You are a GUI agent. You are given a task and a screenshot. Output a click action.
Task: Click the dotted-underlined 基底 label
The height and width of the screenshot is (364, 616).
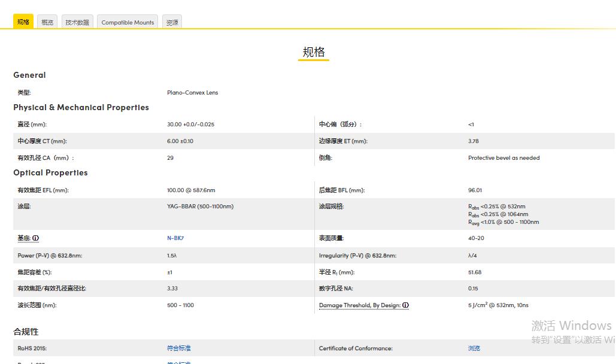pos(24,238)
